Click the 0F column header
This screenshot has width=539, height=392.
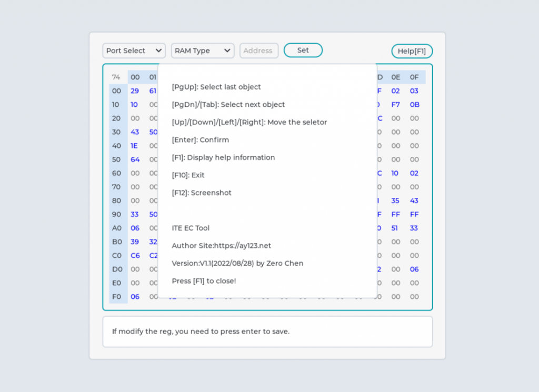click(x=414, y=77)
